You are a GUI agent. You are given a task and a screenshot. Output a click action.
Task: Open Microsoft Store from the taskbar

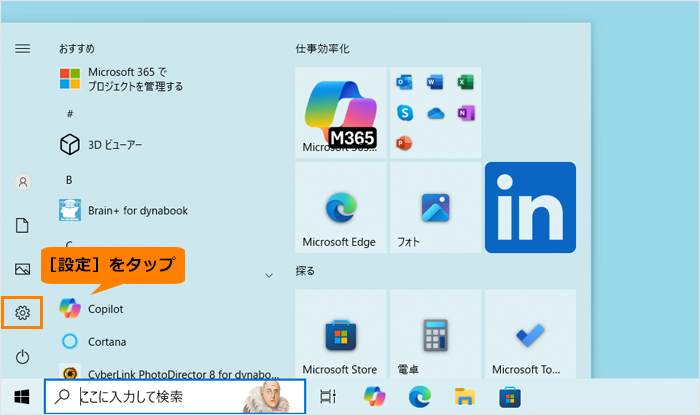point(510,397)
